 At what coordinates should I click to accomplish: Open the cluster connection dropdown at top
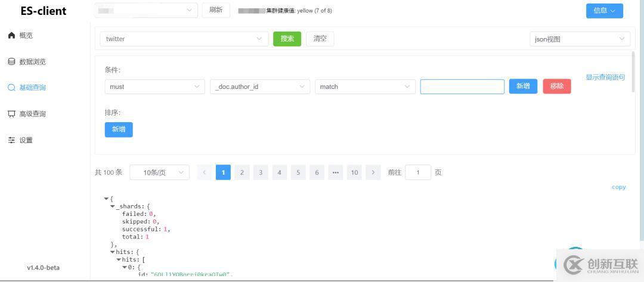coord(146,10)
